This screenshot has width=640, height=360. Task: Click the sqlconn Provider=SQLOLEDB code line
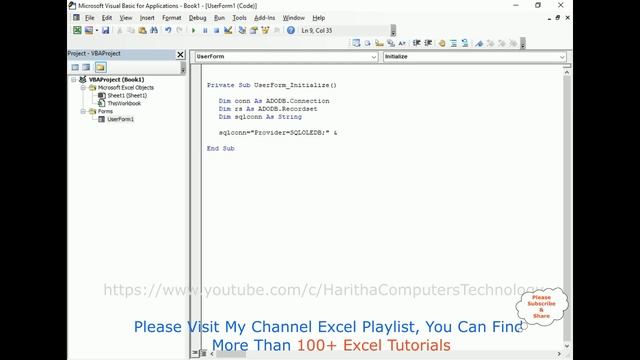278,133
